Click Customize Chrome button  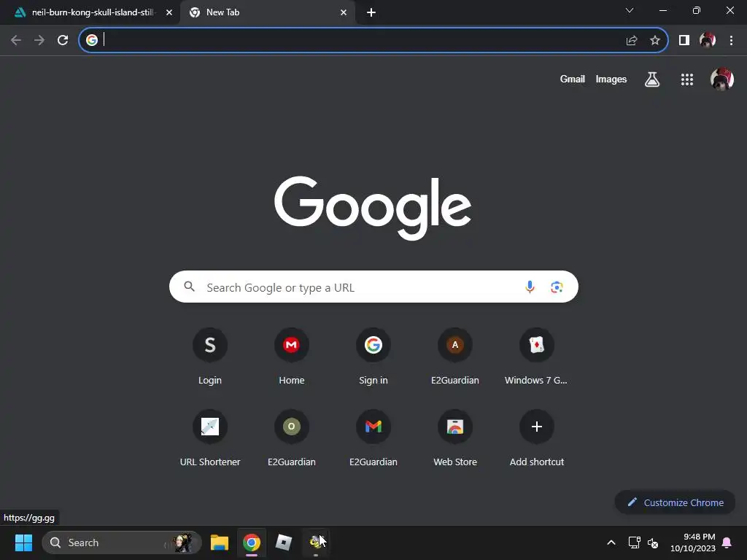pos(675,502)
